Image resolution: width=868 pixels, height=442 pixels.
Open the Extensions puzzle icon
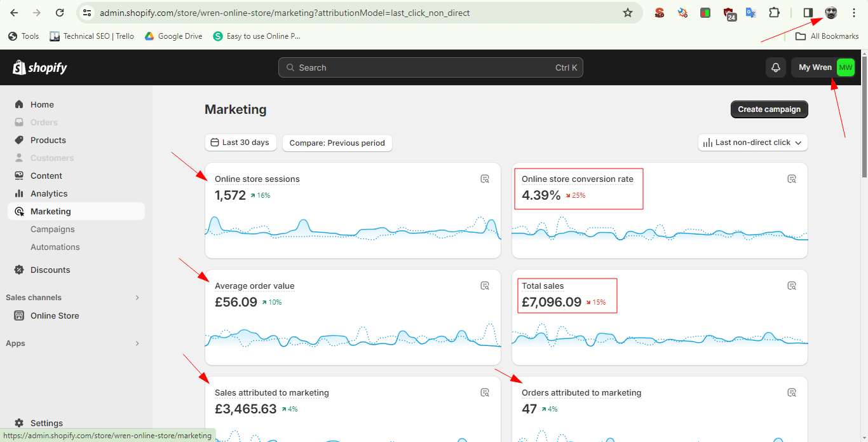774,13
